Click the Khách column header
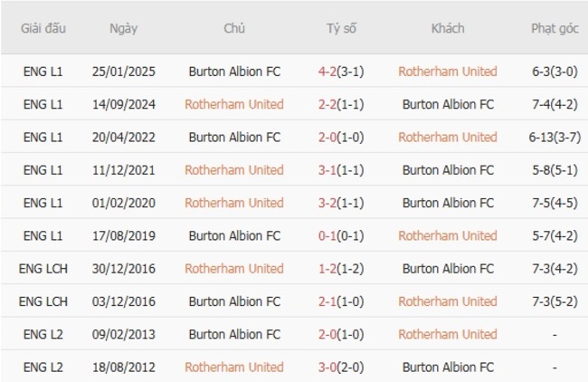 coord(448,28)
